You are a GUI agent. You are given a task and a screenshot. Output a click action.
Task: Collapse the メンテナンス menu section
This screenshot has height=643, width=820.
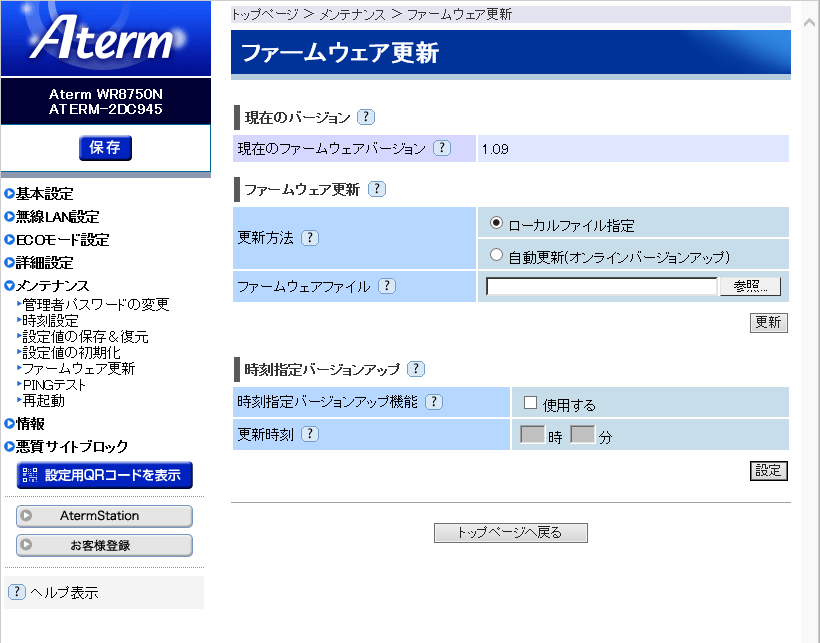(x=51, y=286)
